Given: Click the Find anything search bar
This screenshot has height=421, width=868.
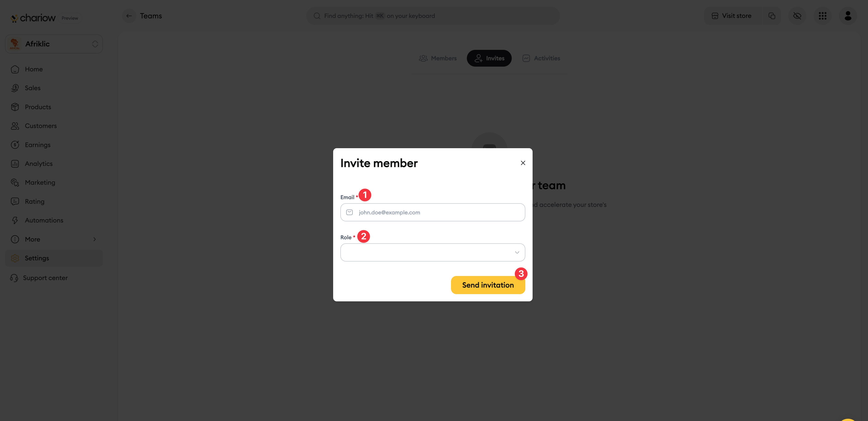Looking at the screenshot, I should (x=433, y=16).
